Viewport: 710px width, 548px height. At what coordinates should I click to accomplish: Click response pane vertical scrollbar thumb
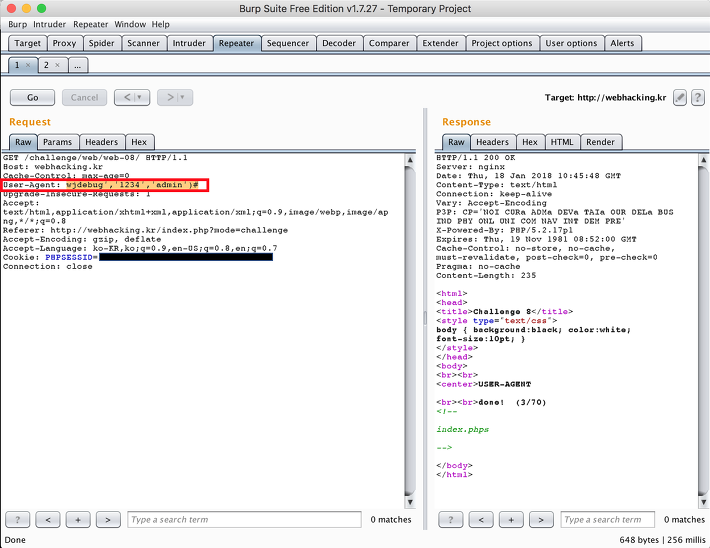click(x=703, y=331)
